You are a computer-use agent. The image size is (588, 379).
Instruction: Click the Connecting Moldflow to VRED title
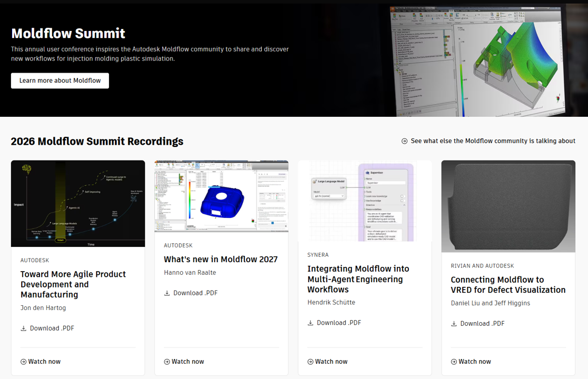pos(508,285)
